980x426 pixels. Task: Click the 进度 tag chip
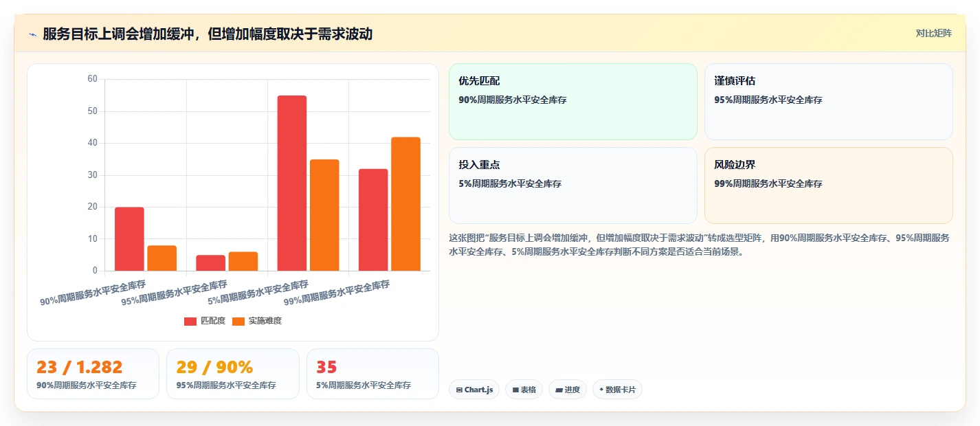point(568,390)
